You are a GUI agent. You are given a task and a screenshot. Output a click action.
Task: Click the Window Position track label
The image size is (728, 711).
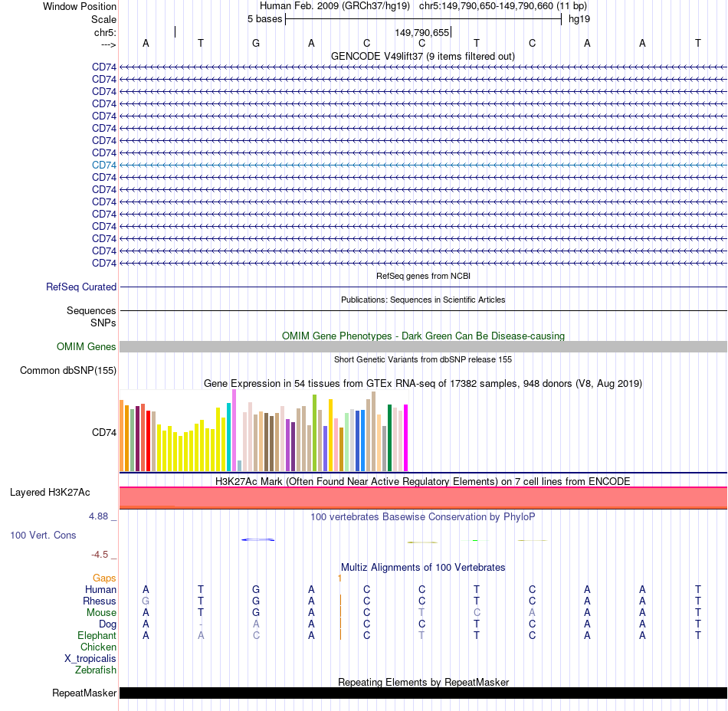tap(80, 6)
